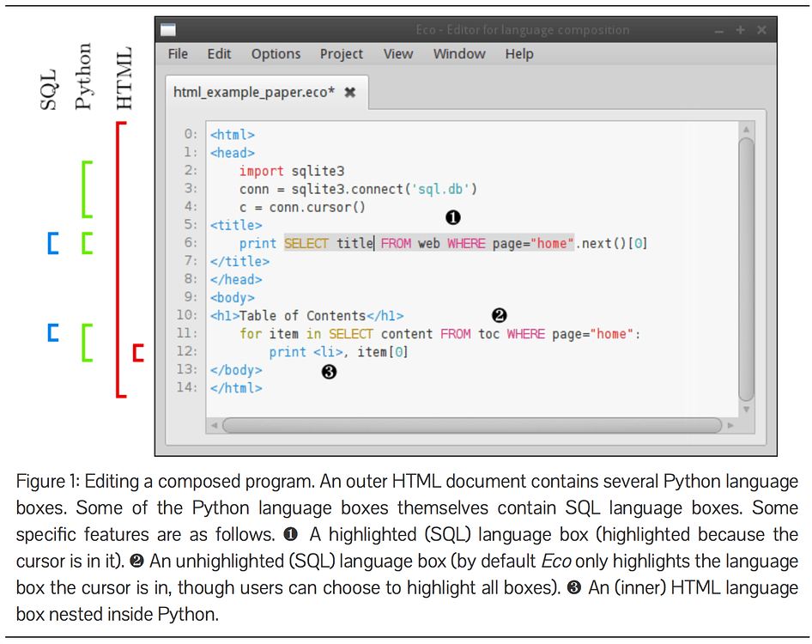The height and width of the screenshot is (644, 812).
Task: Open the Window menu
Action: [x=459, y=53]
